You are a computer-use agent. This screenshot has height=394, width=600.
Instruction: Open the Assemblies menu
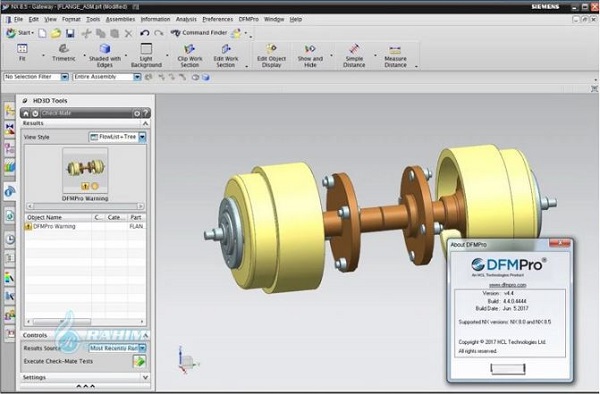(x=120, y=19)
